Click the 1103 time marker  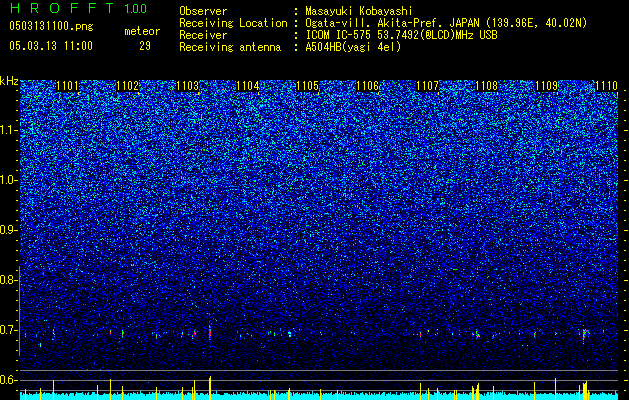[x=187, y=86]
